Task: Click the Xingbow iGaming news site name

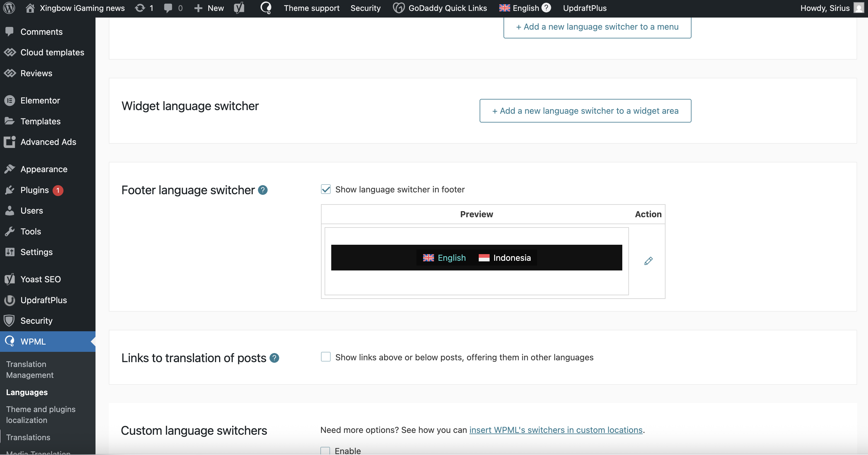Action: click(x=82, y=8)
